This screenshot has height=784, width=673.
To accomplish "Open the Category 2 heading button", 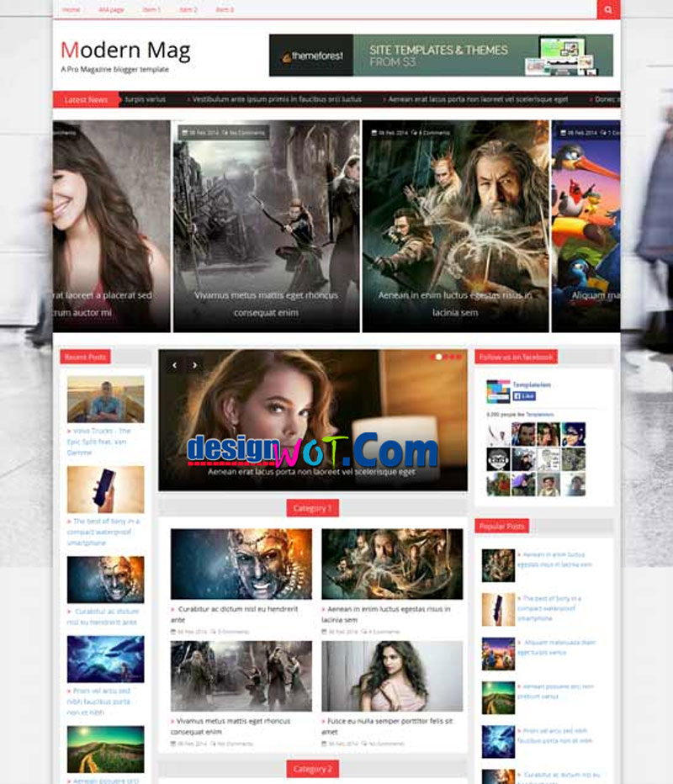I will pyautogui.click(x=312, y=769).
